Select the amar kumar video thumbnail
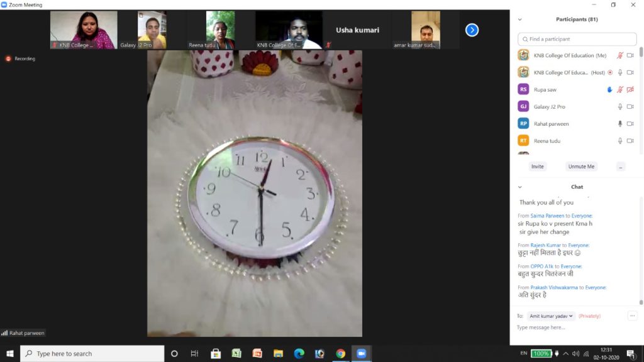This screenshot has width=644, height=362. point(426,30)
